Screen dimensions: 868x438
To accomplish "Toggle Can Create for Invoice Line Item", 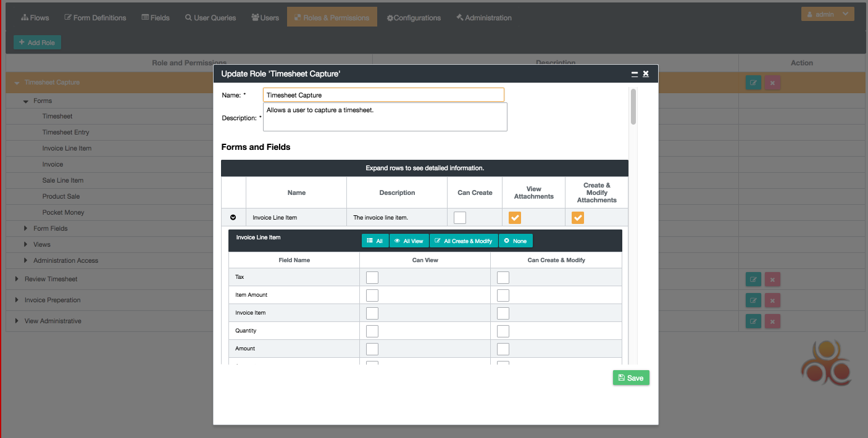I will tap(460, 218).
